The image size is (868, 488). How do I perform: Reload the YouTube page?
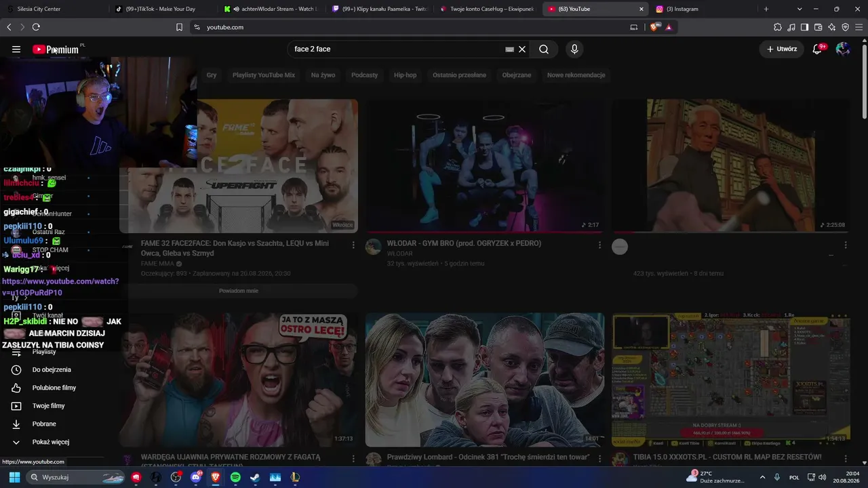click(x=36, y=27)
